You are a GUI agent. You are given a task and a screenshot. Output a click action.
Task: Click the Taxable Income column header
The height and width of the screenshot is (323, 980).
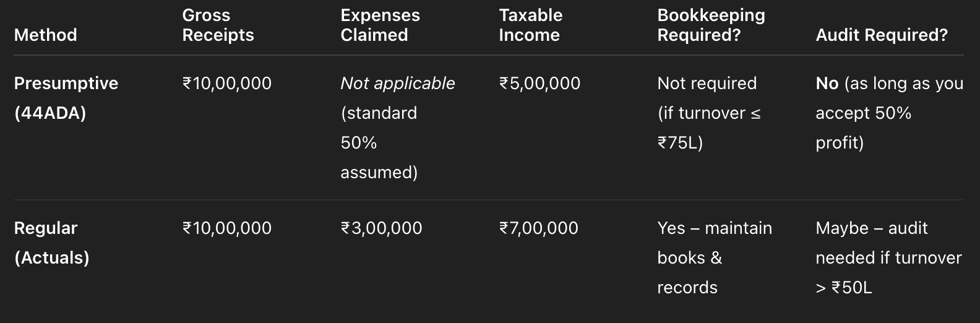pyautogui.click(x=530, y=25)
